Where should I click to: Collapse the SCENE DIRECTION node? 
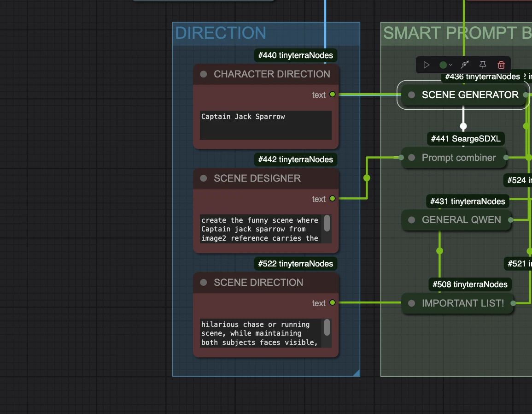[203, 283]
